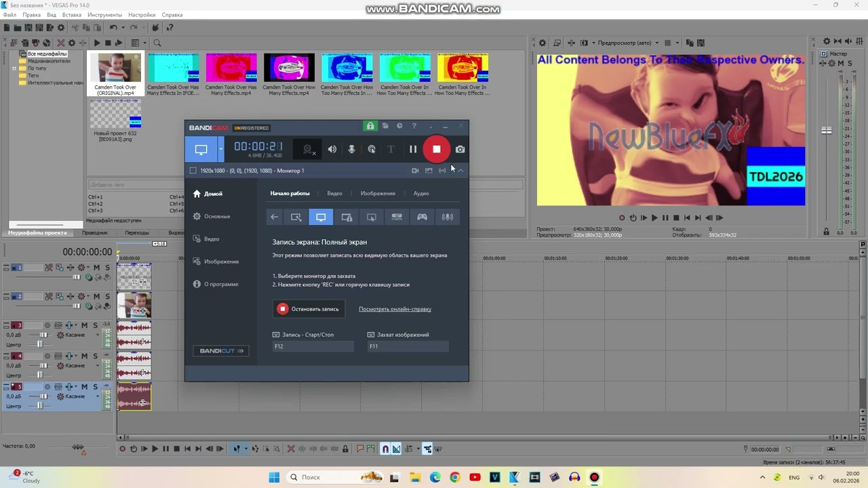Mute video track 1
The width and height of the screenshot is (868, 488).
click(x=96, y=268)
